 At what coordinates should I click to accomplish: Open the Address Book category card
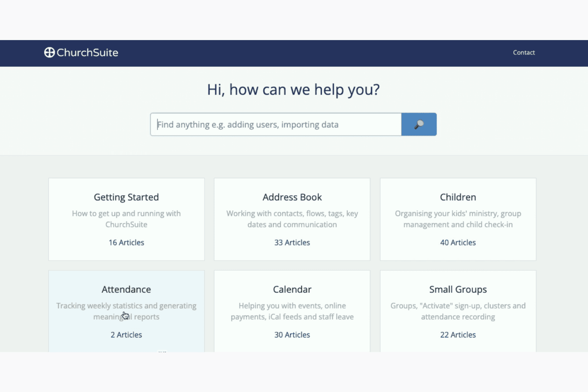(292, 219)
